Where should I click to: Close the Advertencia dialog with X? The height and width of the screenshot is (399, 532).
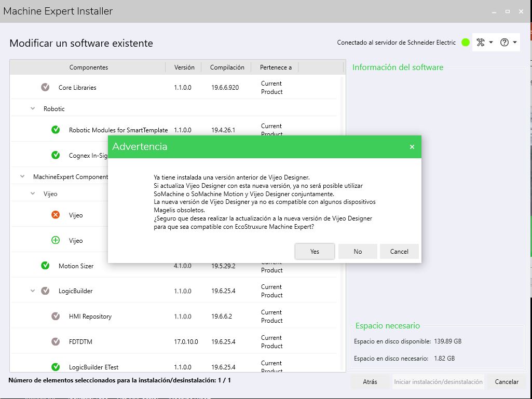412,147
